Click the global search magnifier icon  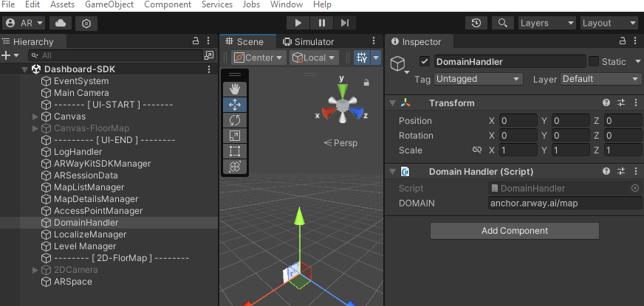(x=502, y=24)
